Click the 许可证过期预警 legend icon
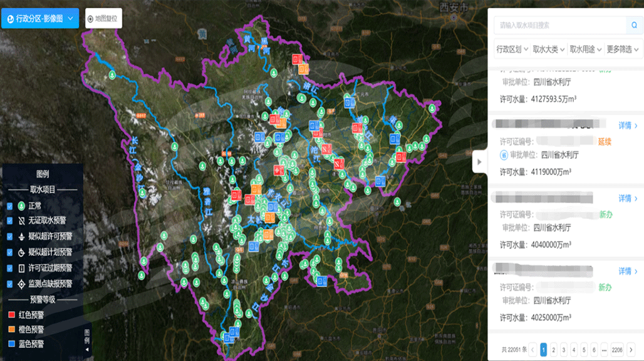Image resolution: width=644 pixels, height=361 pixels. (21, 268)
